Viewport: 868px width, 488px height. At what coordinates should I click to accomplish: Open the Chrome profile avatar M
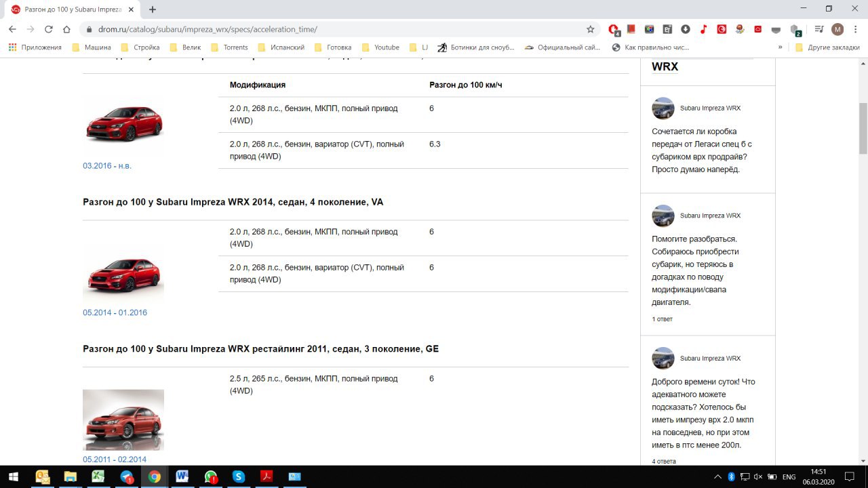[837, 29]
